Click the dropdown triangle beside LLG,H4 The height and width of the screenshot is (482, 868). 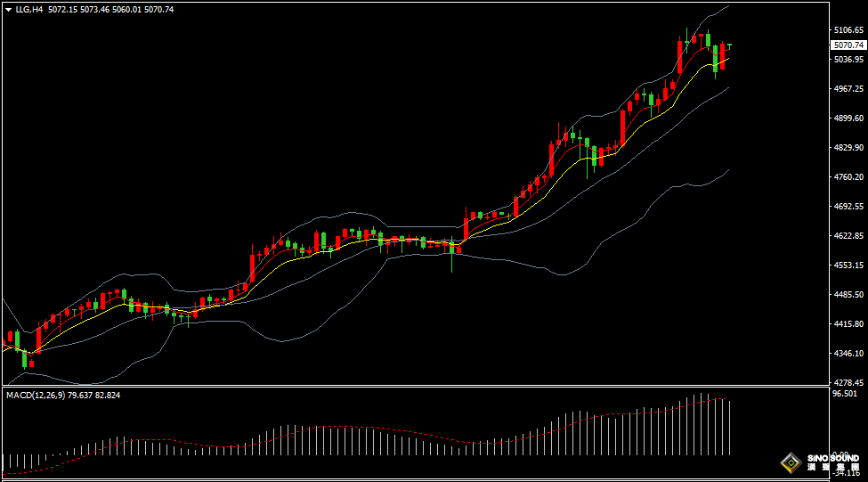click(9, 10)
